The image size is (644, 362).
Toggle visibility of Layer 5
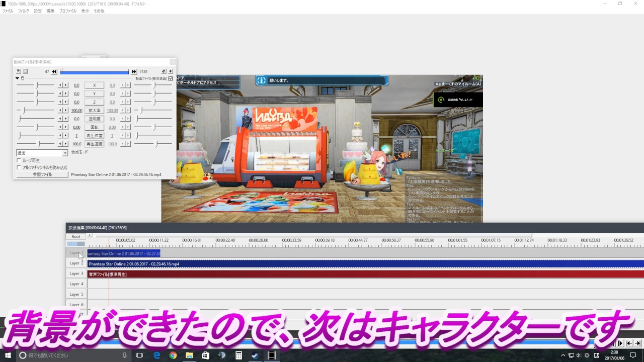76,294
